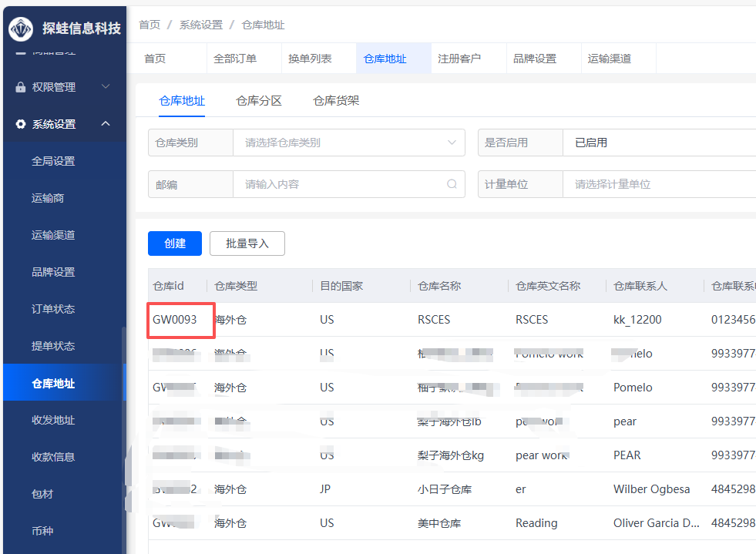Click the gear icon beside 系统设置
756x554 pixels.
coord(21,124)
